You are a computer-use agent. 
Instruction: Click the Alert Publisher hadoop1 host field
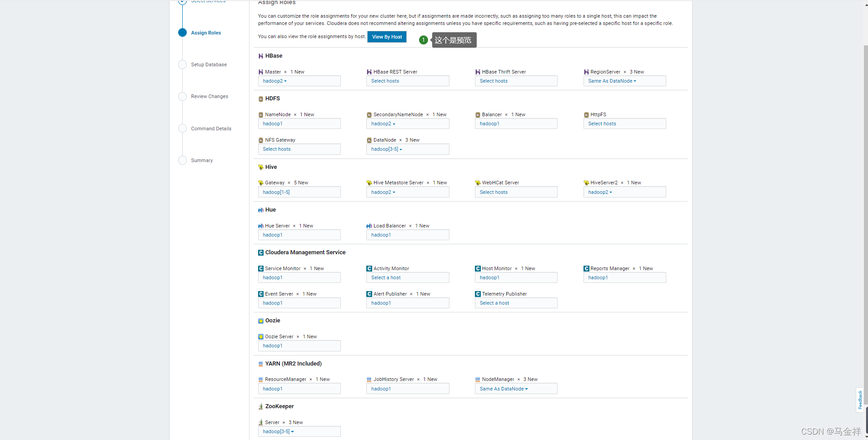(x=408, y=303)
